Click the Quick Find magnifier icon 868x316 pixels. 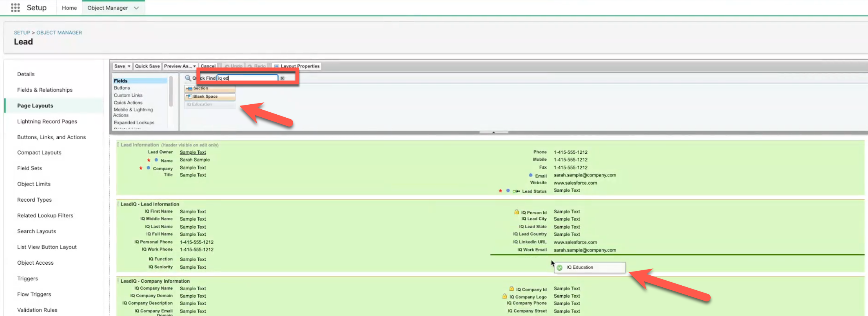pos(188,78)
